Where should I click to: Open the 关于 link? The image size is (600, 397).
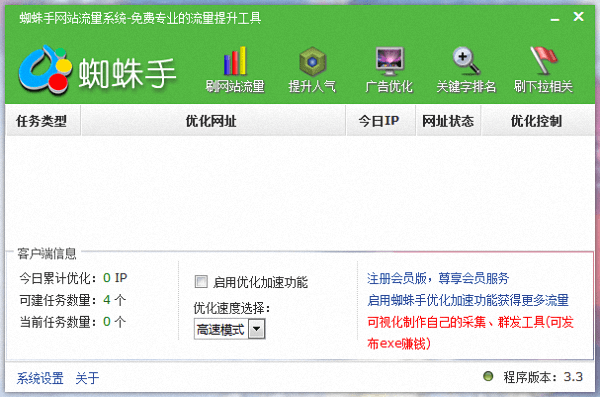point(87,378)
